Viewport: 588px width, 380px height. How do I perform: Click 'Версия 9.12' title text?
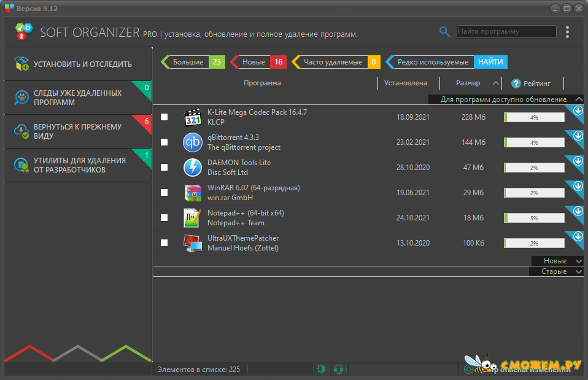37,8
